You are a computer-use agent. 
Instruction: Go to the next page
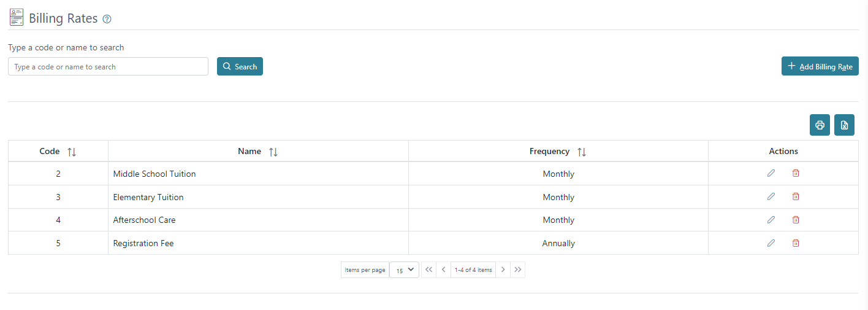coord(503,270)
